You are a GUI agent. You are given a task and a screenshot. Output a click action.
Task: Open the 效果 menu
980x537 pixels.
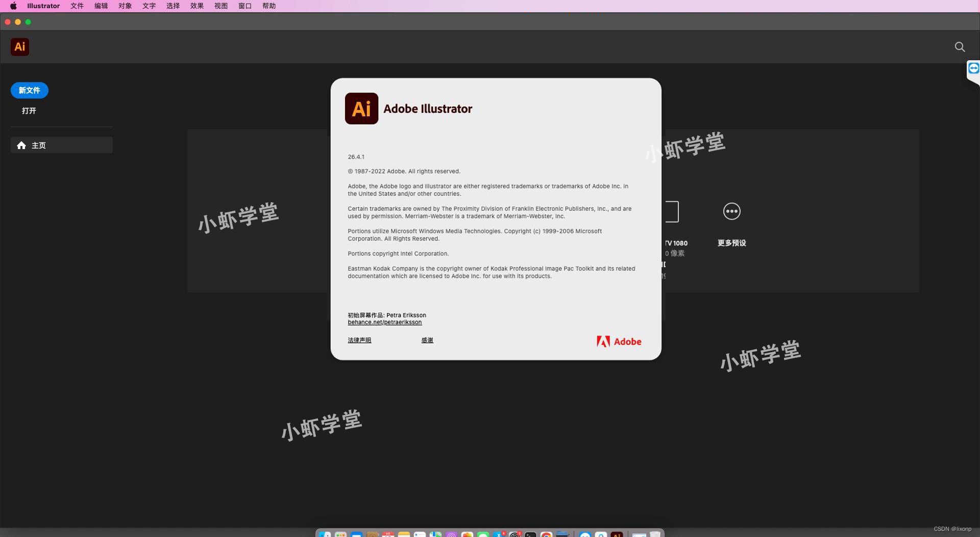[197, 6]
